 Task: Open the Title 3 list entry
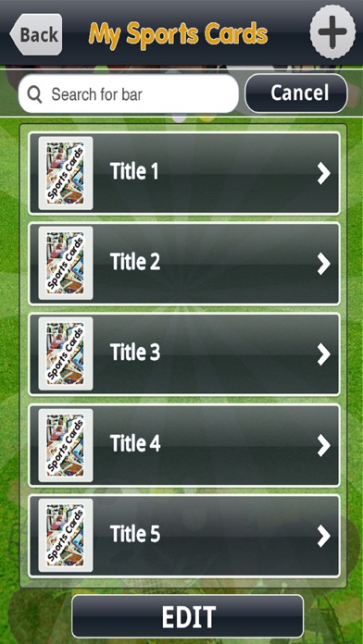point(184,354)
